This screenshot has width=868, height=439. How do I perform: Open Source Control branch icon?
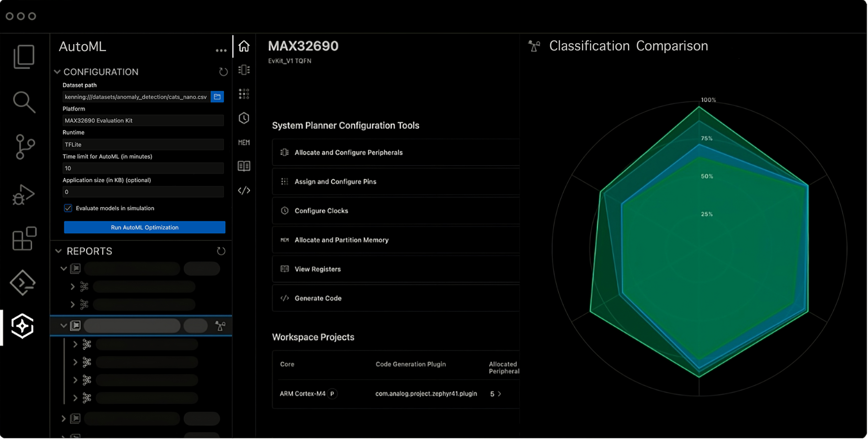click(24, 147)
